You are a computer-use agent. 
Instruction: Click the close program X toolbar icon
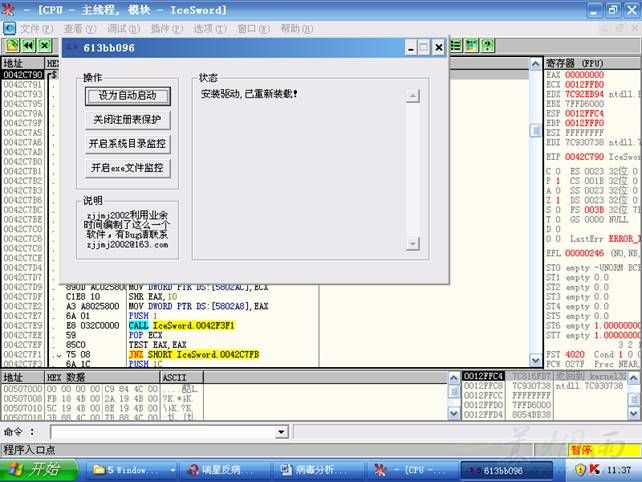point(45,45)
